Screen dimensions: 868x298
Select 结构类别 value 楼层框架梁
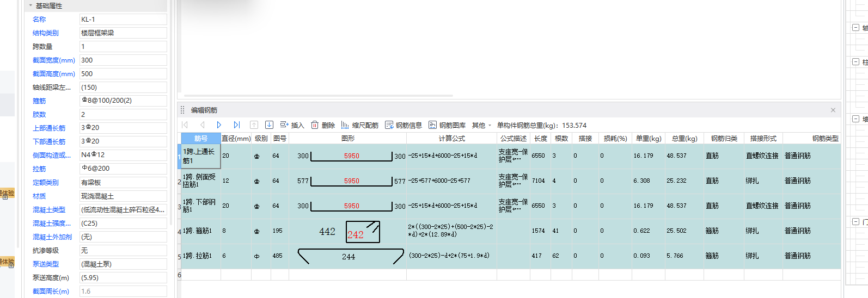[x=123, y=33]
